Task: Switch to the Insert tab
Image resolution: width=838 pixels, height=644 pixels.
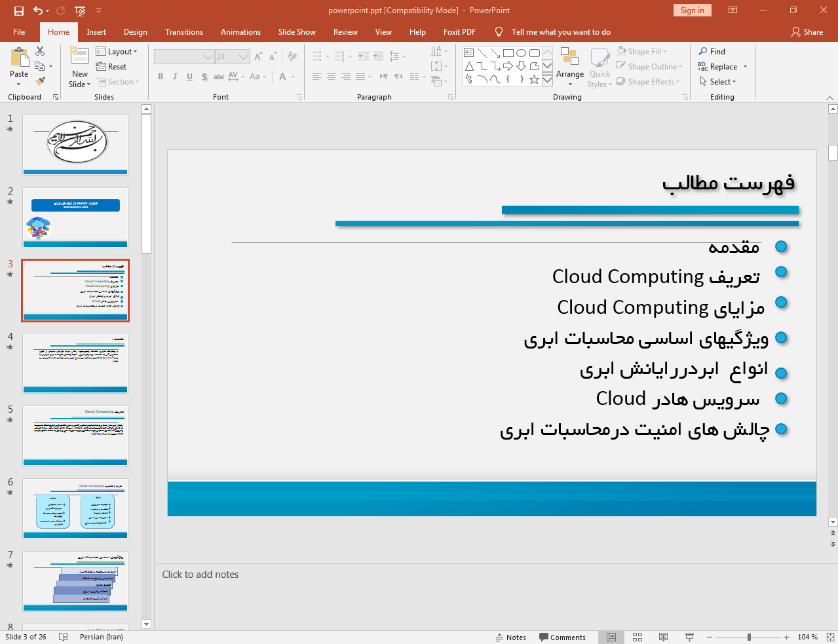Action: coord(96,31)
